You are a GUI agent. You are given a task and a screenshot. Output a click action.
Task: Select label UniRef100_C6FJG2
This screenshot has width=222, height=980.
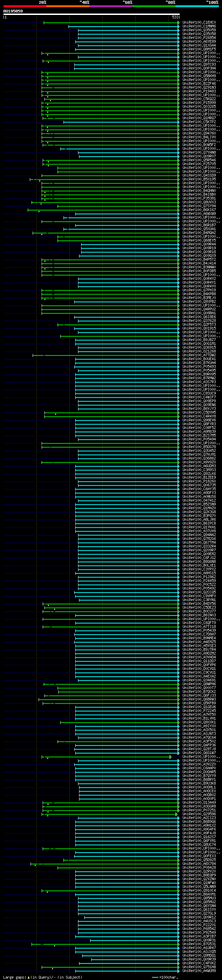tap(199, 558)
